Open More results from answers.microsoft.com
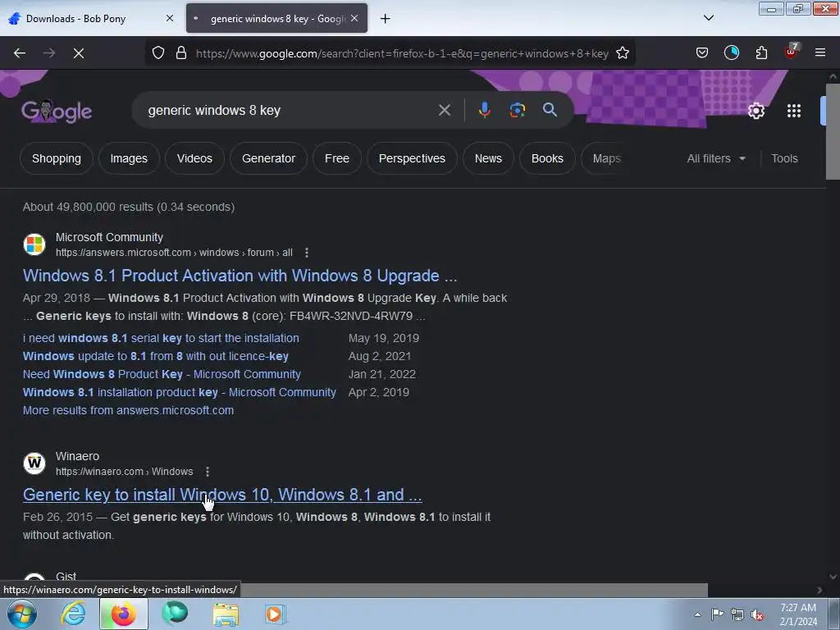840x630 pixels. (x=128, y=410)
